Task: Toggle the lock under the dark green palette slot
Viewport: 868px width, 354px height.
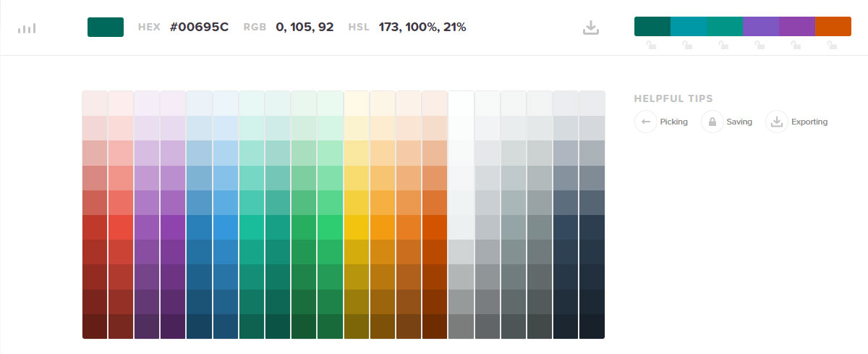Action: [x=651, y=46]
